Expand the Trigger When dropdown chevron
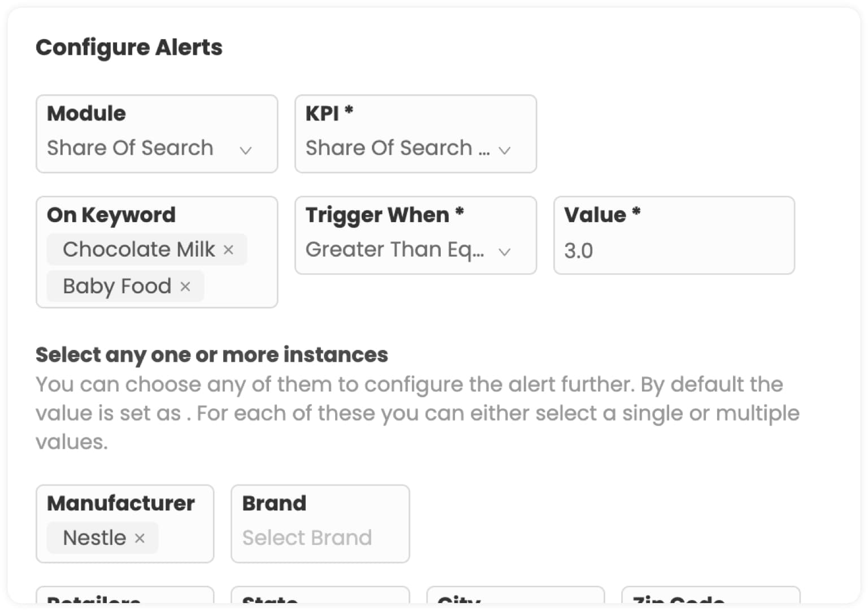 pyautogui.click(x=504, y=252)
